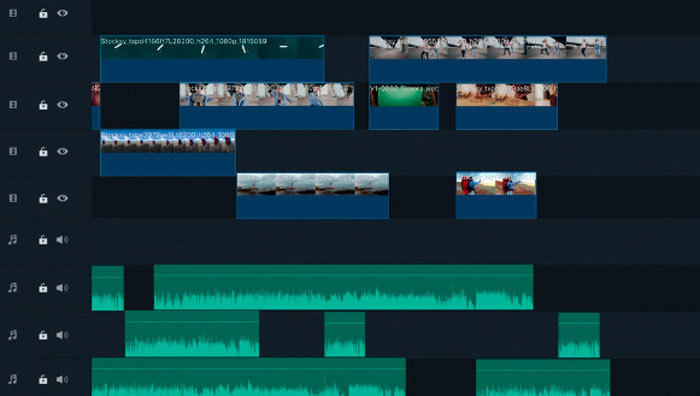This screenshot has height=396, width=700.
Task: Lock the track containing the red backpack hiker clip
Action: [x=43, y=198]
